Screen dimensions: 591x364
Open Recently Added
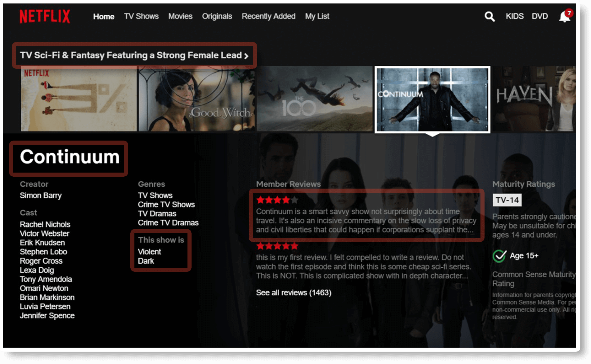[x=268, y=16]
